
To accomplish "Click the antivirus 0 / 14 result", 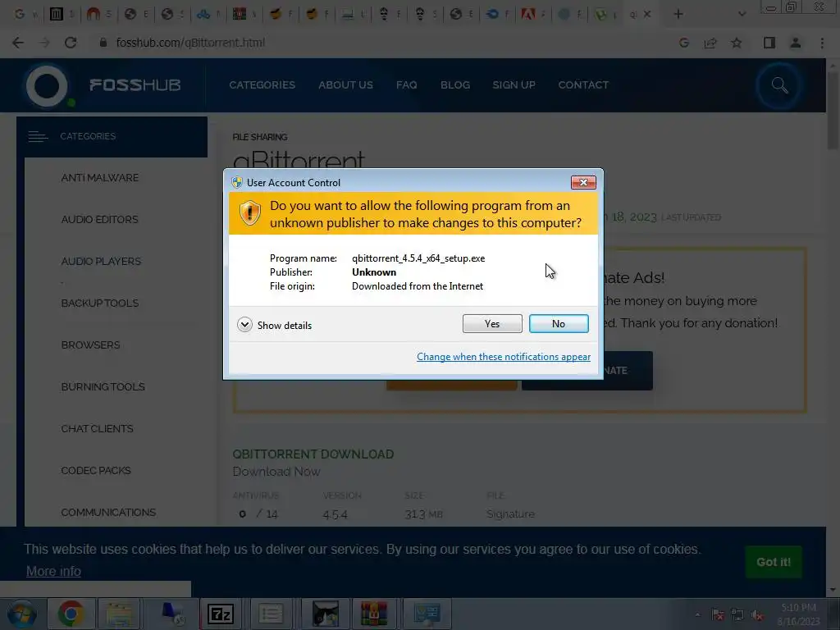I will point(258,514).
